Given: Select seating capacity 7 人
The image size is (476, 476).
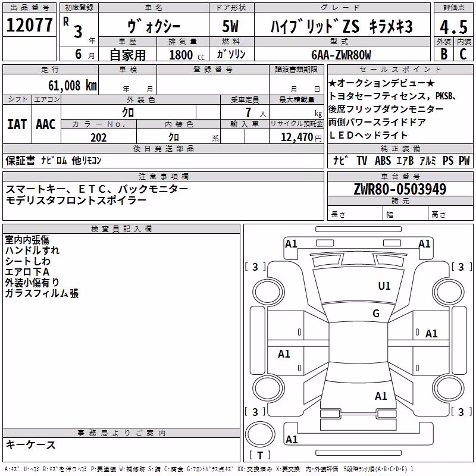Looking at the screenshot, I should point(256,112).
